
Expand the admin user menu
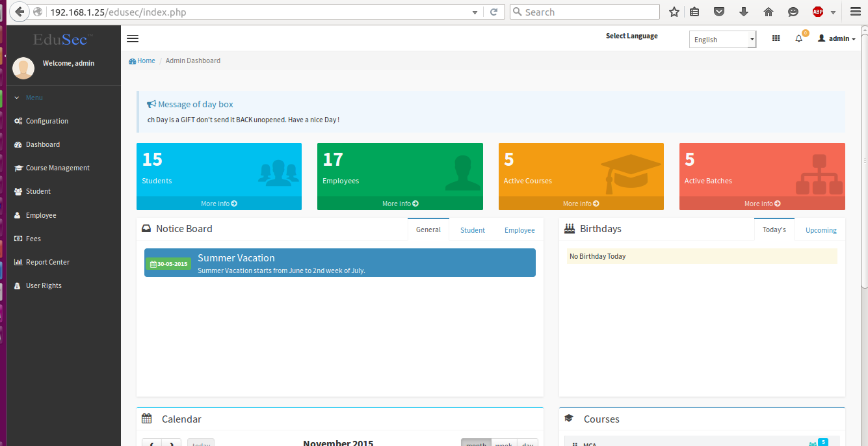pos(836,39)
